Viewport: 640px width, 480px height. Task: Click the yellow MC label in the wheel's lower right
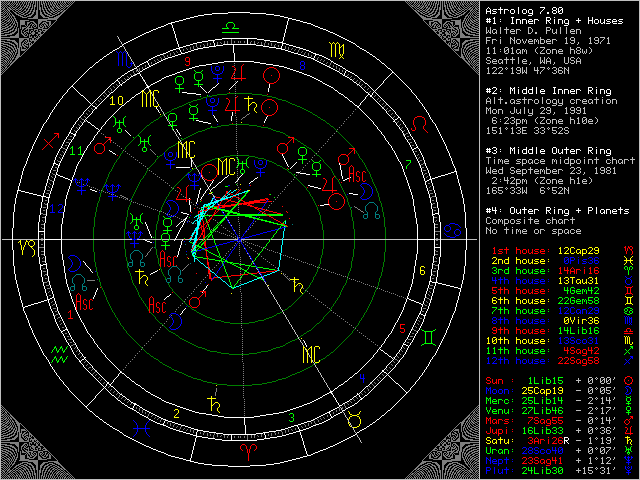click(x=311, y=353)
